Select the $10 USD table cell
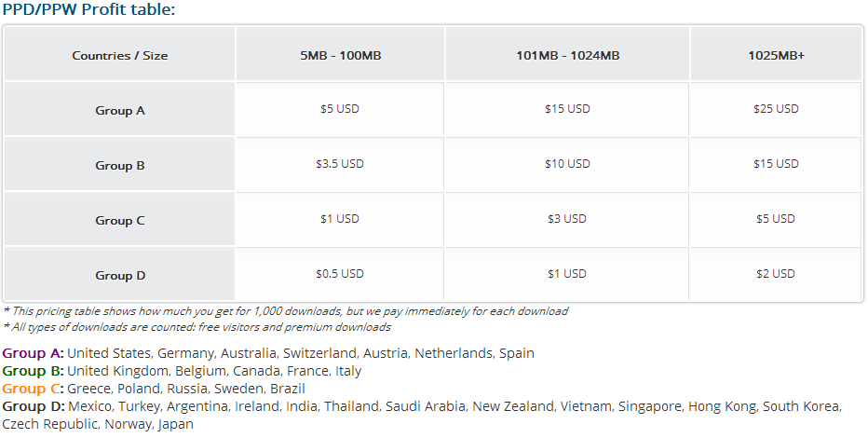This screenshot has height=438, width=868. click(x=567, y=164)
